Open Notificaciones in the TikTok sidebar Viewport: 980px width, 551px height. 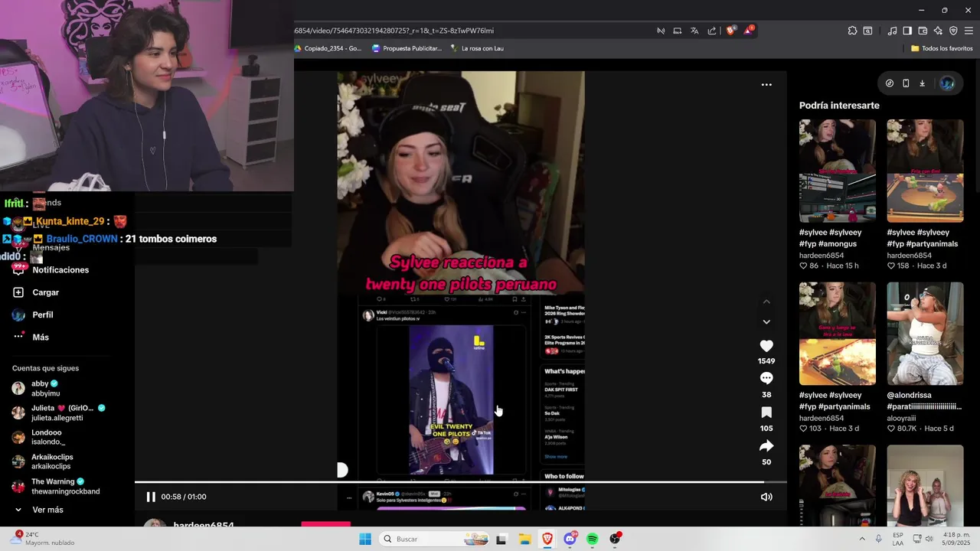(51, 270)
